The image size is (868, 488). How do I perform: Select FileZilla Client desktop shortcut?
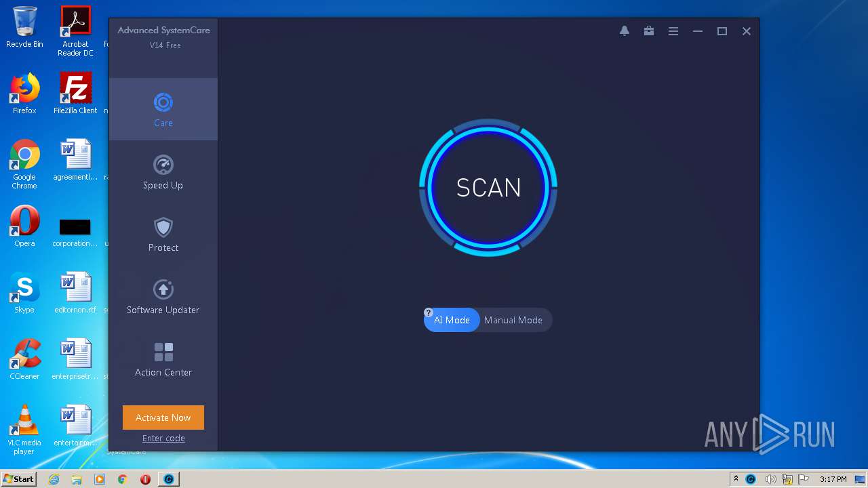point(75,94)
